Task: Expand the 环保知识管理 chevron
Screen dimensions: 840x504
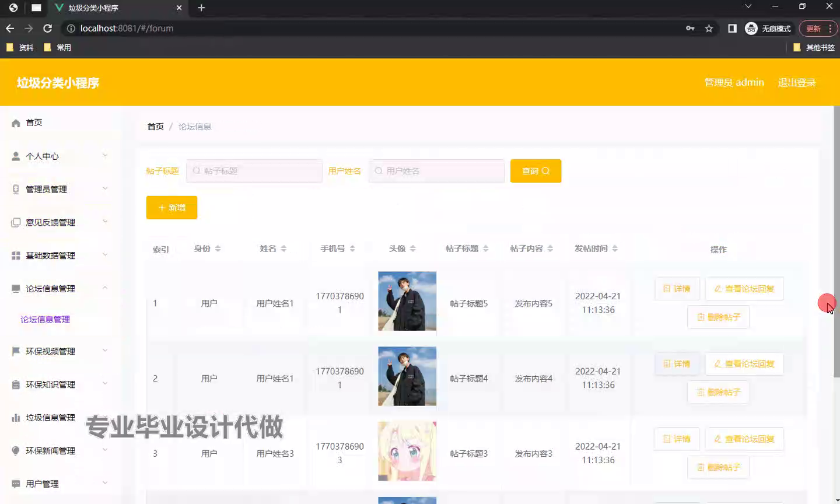Action: pyautogui.click(x=105, y=384)
